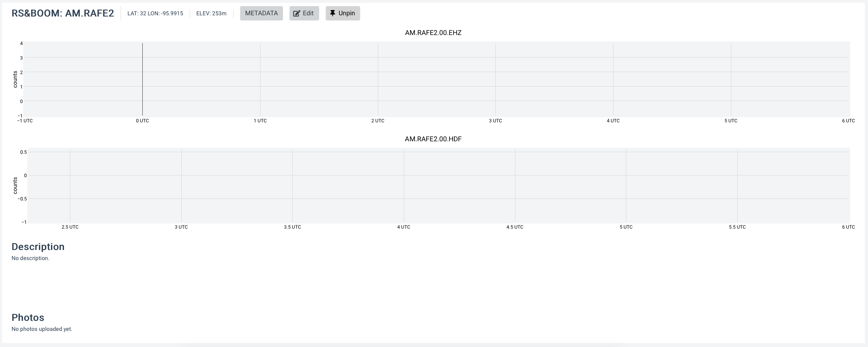Click the 4.5 UTC label on HDF chart
This screenshot has width=868, height=347.
(515, 227)
